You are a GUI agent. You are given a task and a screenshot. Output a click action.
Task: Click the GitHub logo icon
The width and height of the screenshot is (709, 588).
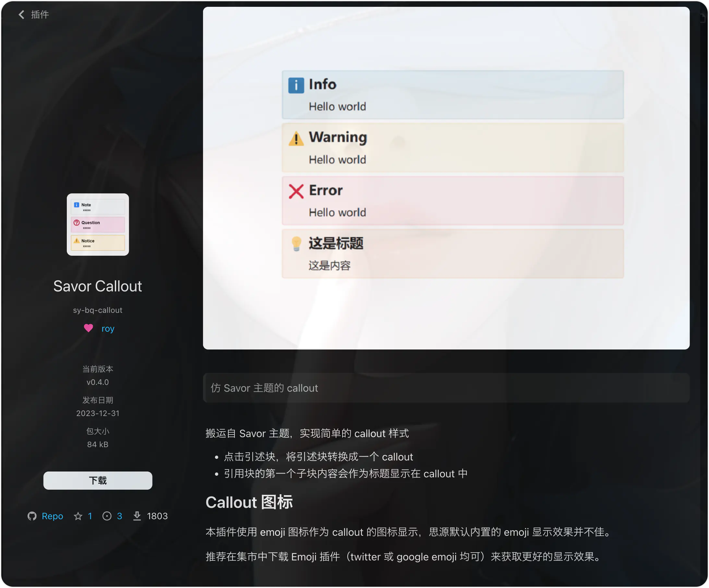point(32,516)
